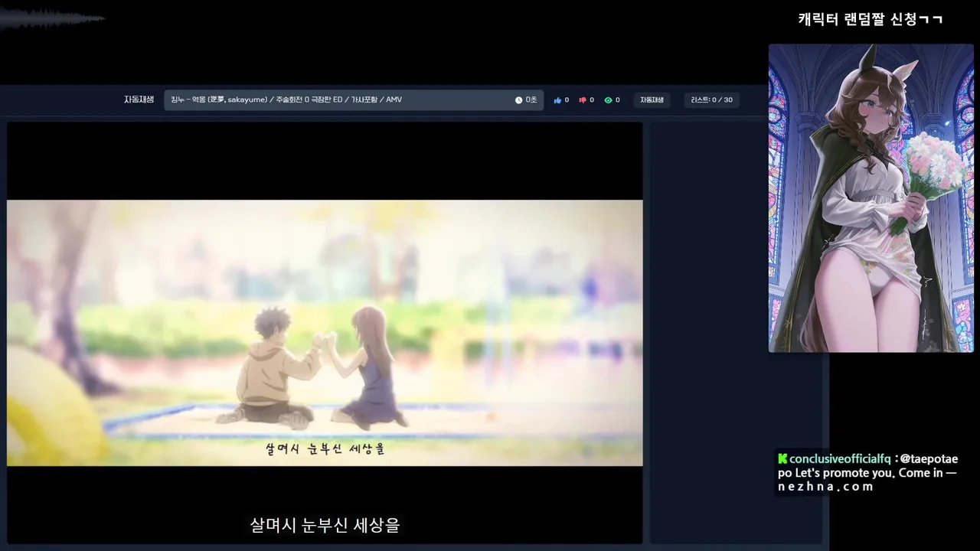980x551 pixels.
Task: Click the thumbs-down dislike icon
Action: [x=583, y=100]
